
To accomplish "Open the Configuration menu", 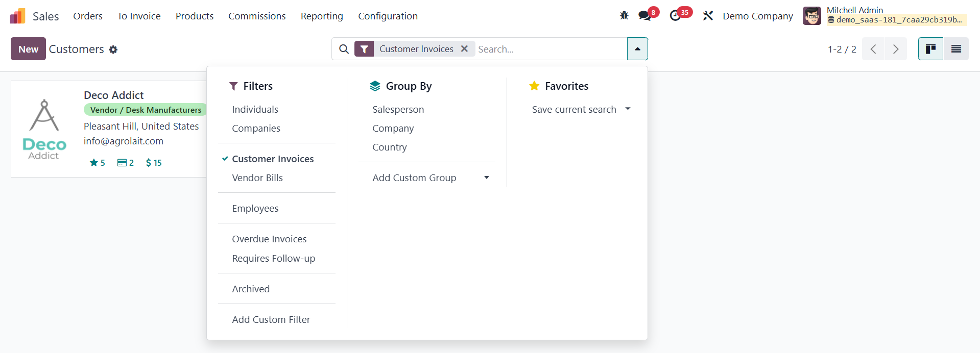I will [x=388, y=16].
